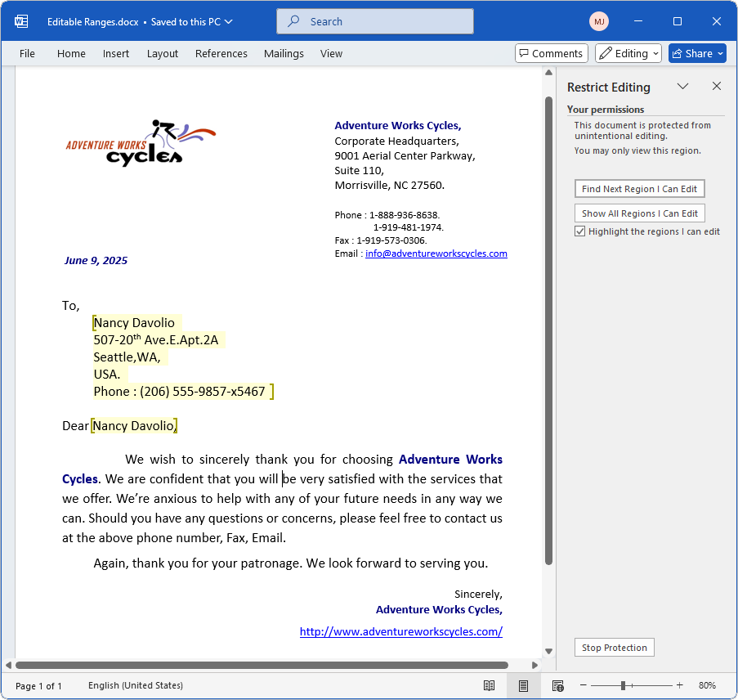Viewport: 738px width, 700px height.
Task: Click the scroll down arrow
Action: tap(548, 651)
